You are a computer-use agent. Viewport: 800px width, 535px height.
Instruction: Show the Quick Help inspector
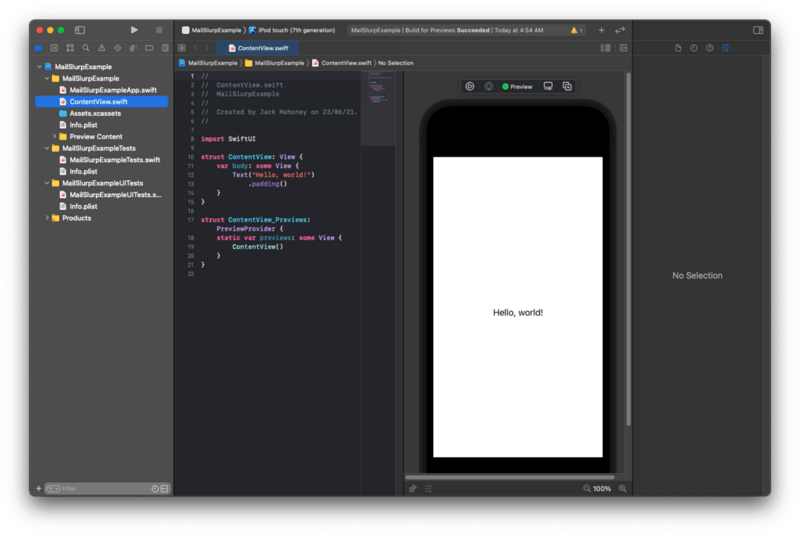[709, 48]
